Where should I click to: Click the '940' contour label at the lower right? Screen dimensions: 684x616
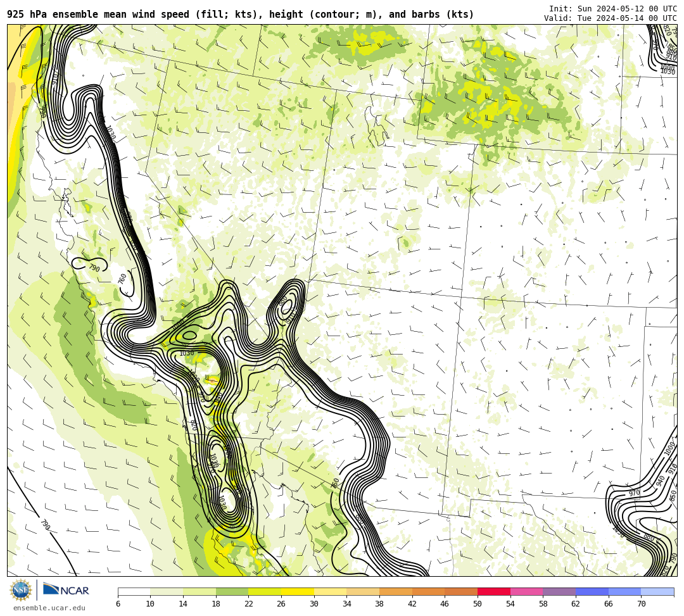click(x=661, y=481)
